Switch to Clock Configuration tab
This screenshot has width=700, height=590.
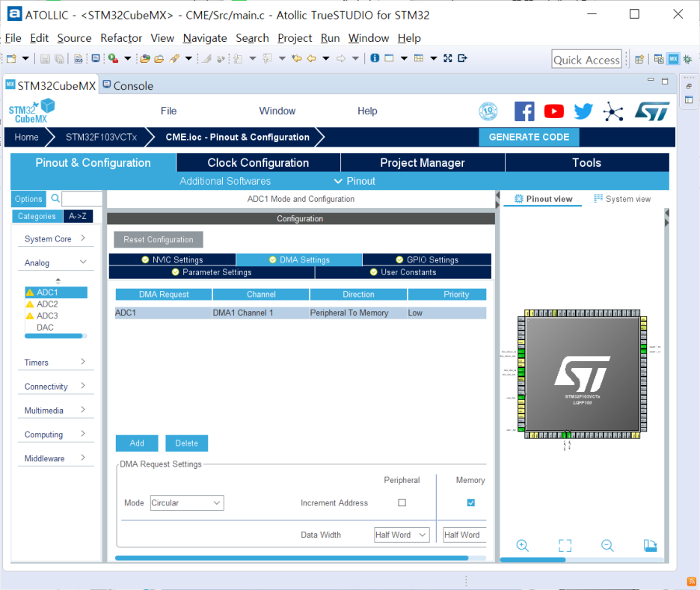click(258, 163)
